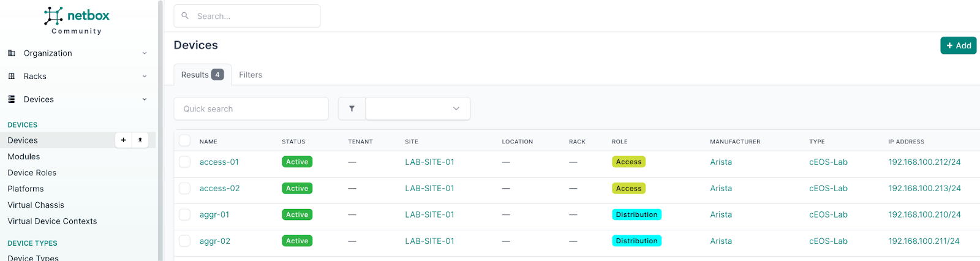Click the filter funnel icon
Viewport: 980px width, 261px height.
(x=352, y=109)
